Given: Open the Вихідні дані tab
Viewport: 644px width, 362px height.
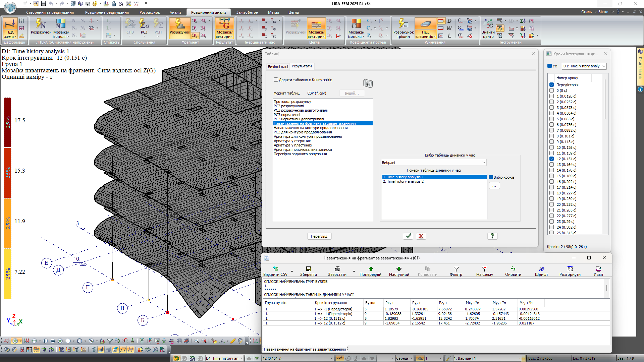Looking at the screenshot, I should click(x=278, y=67).
